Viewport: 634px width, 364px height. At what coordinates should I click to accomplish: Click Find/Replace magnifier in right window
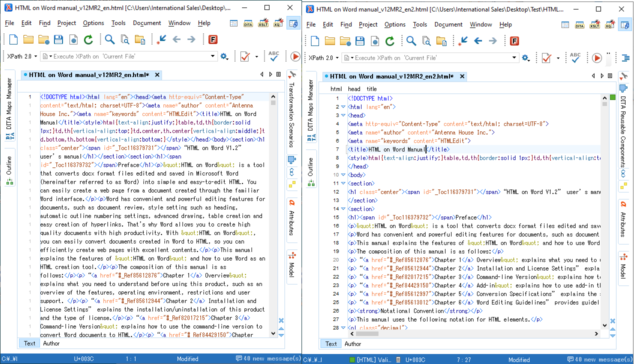(411, 41)
